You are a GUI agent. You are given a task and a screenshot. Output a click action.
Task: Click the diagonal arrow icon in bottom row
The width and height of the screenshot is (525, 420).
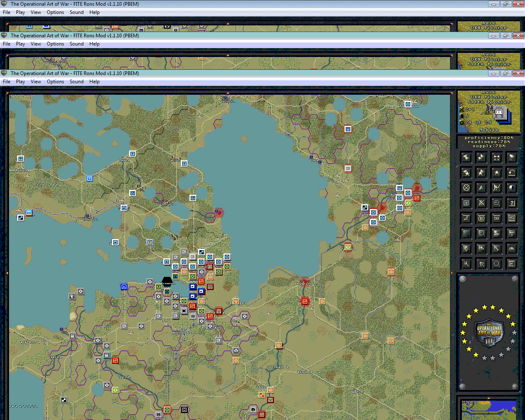click(481, 264)
